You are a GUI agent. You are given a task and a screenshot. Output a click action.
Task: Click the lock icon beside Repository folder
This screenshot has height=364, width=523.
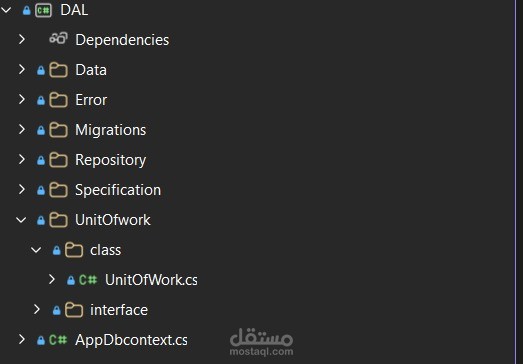(41, 161)
